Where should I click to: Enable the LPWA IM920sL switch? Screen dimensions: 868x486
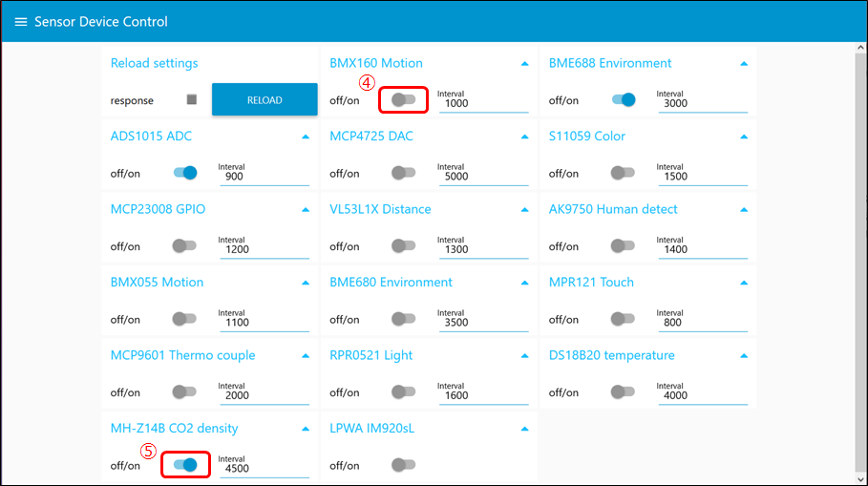403,465
